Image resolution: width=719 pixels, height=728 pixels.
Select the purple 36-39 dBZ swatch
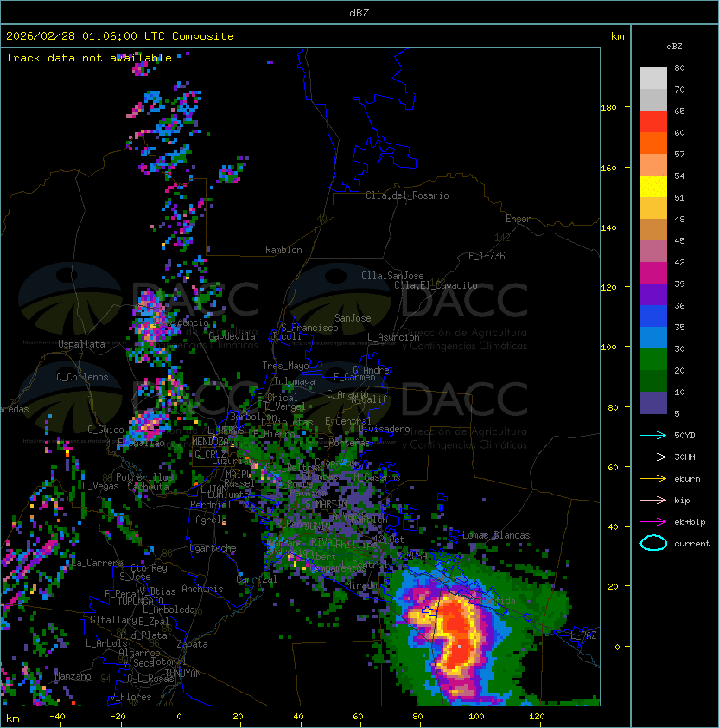pyautogui.click(x=653, y=294)
